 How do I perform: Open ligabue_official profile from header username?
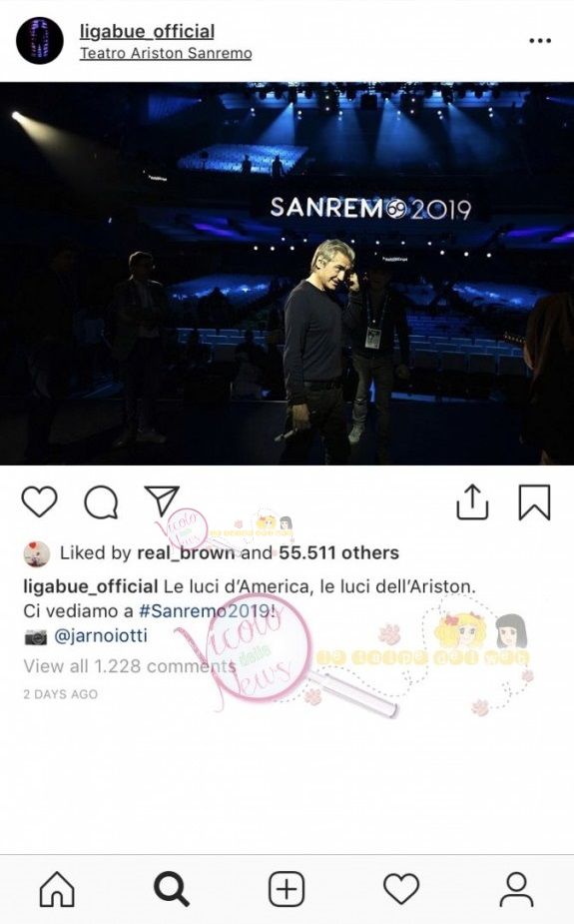[x=147, y=31]
